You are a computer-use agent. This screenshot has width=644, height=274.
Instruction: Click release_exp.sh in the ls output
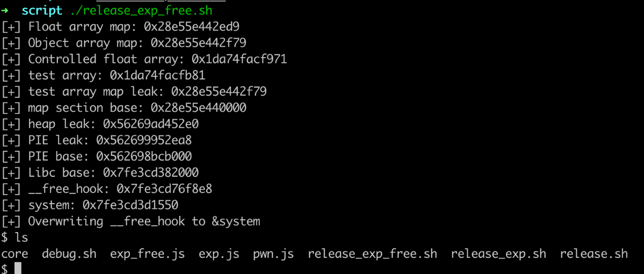coord(499,254)
